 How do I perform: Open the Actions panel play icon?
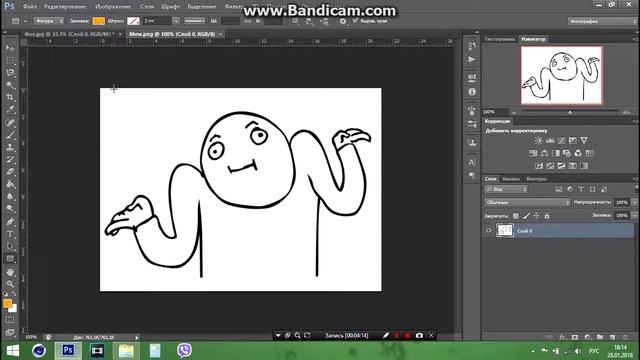click(472, 60)
